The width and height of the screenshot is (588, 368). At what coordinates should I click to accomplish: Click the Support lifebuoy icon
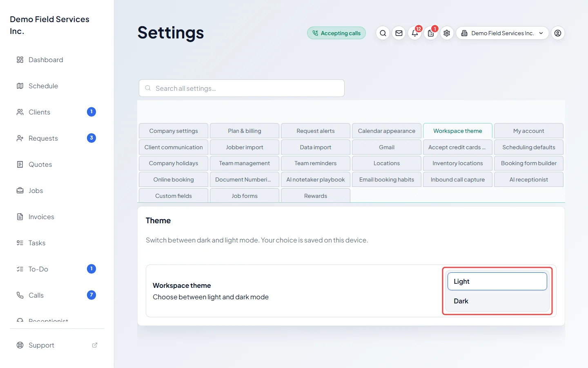(20, 345)
